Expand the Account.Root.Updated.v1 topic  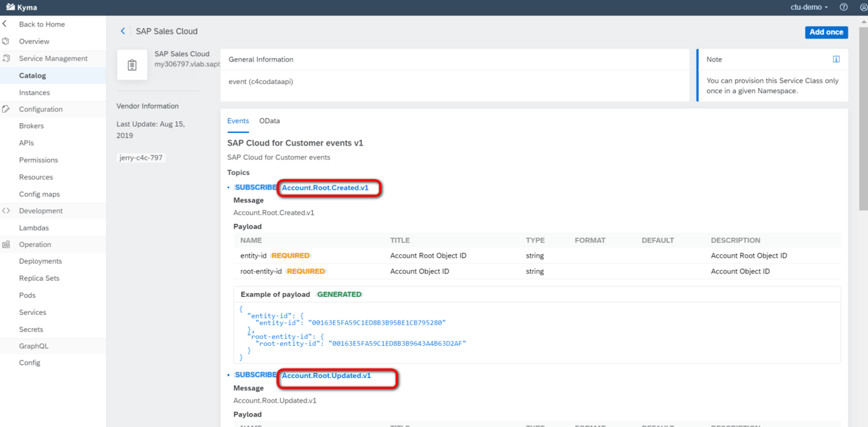[326, 375]
